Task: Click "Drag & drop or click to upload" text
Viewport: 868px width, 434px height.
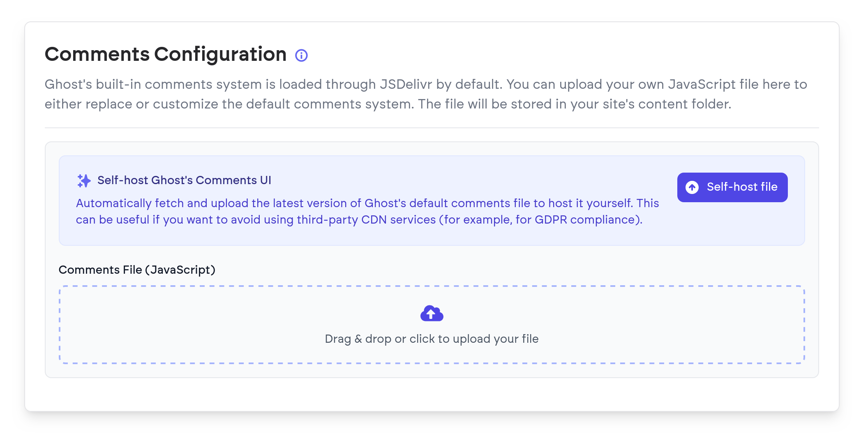Action: pos(432,339)
